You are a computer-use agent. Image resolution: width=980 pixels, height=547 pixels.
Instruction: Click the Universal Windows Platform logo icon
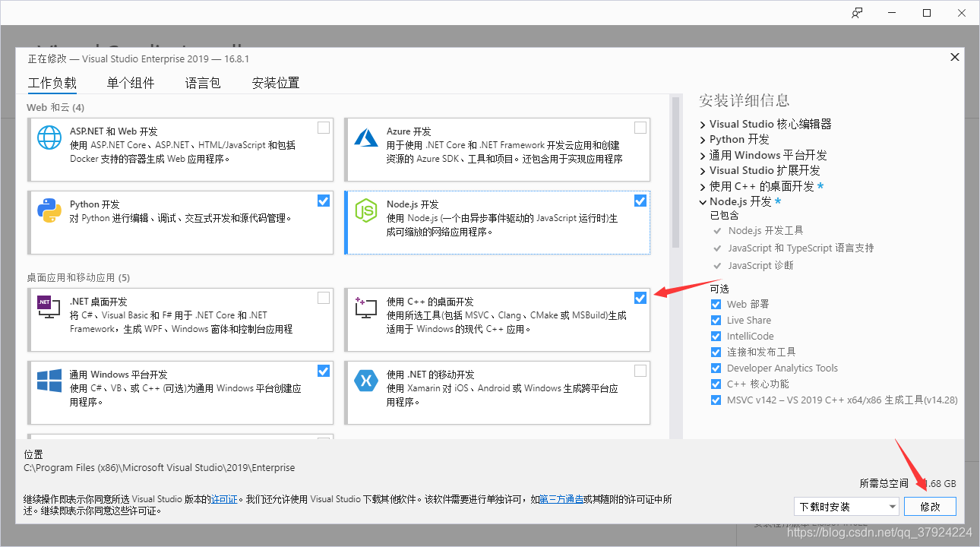click(x=49, y=381)
